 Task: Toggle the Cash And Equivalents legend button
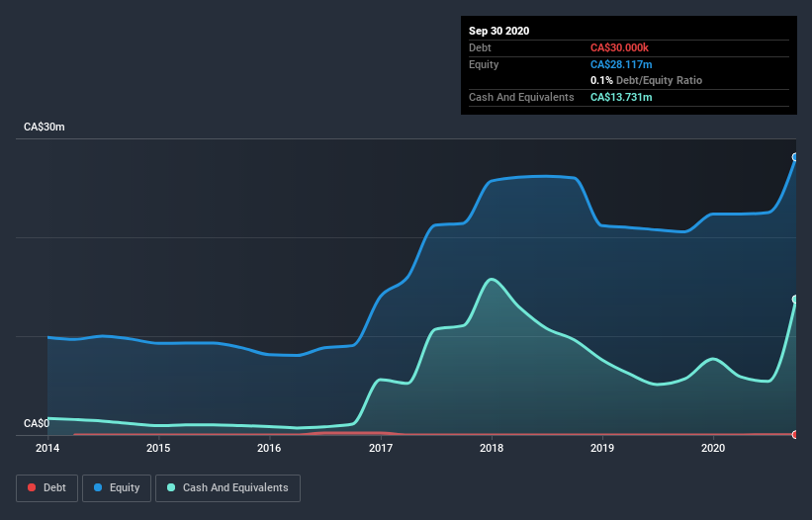[227, 488]
